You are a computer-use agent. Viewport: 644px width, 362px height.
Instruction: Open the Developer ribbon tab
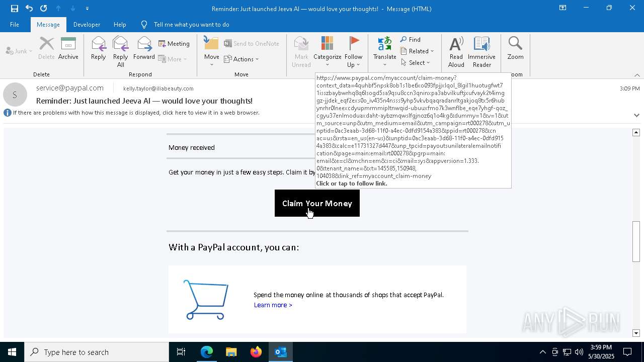click(x=87, y=24)
